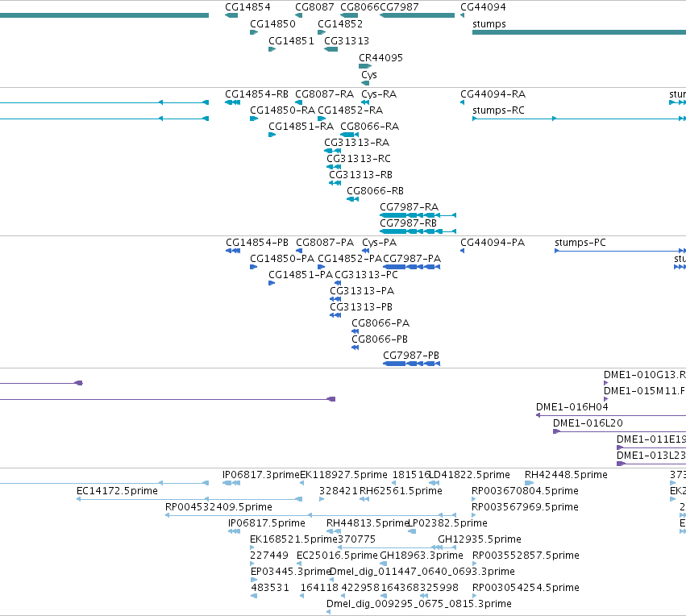Viewport: 686px width, 616px height.
Task: Click the CG8066-RB transcript label
Action: coord(376,191)
